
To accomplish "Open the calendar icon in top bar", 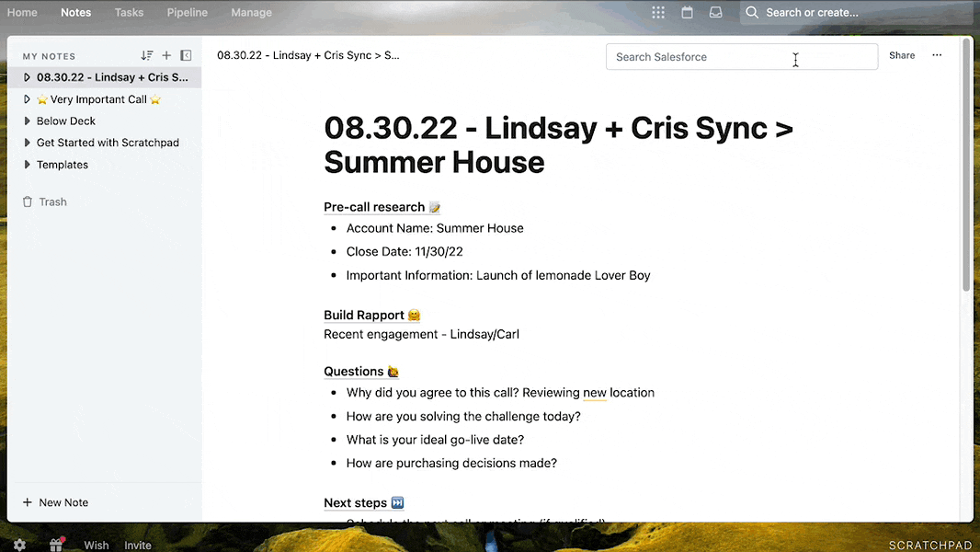I will tap(687, 13).
